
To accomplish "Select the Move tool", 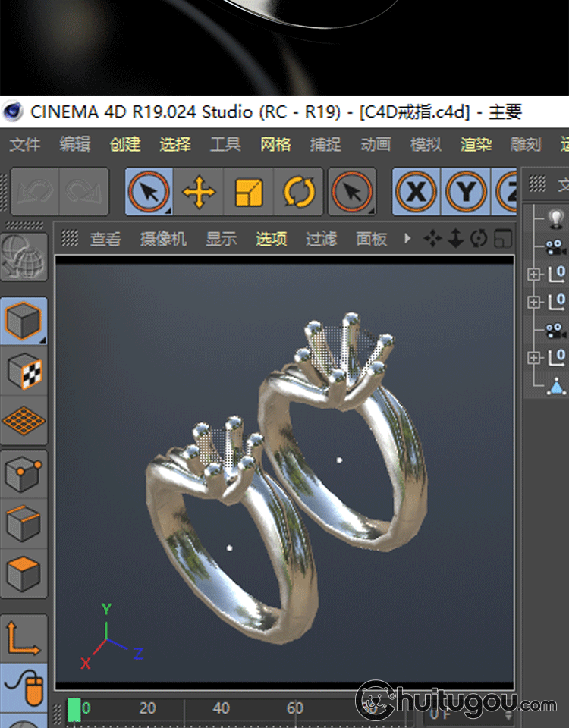I will click(199, 192).
